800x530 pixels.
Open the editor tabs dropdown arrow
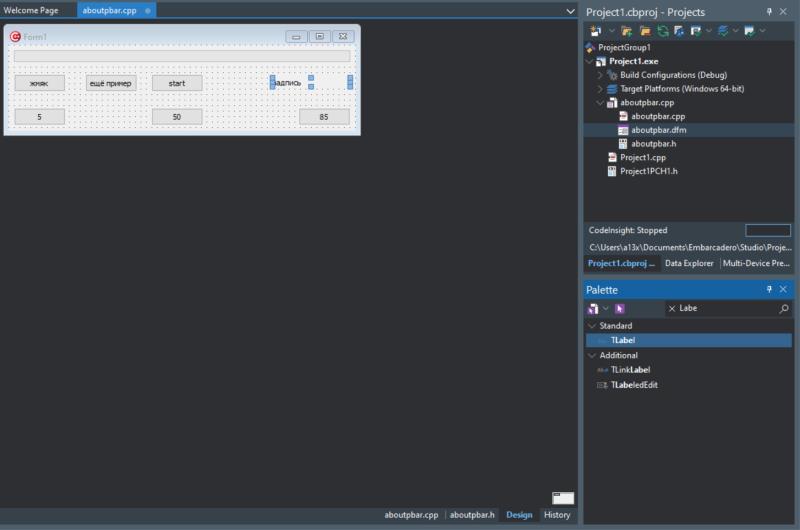click(570, 11)
